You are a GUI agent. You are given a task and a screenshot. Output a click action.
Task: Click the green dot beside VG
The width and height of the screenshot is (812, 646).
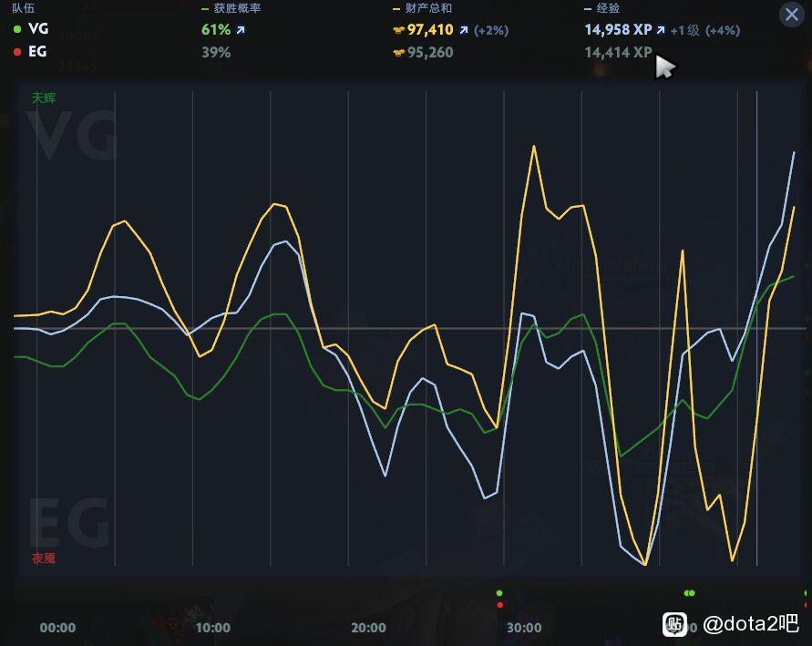tap(17, 29)
